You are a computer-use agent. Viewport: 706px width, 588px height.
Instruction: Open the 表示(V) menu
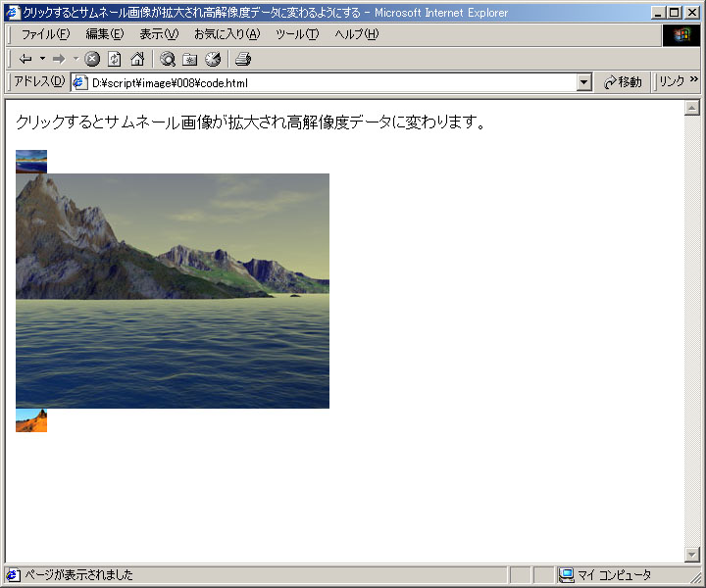[x=159, y=34]
